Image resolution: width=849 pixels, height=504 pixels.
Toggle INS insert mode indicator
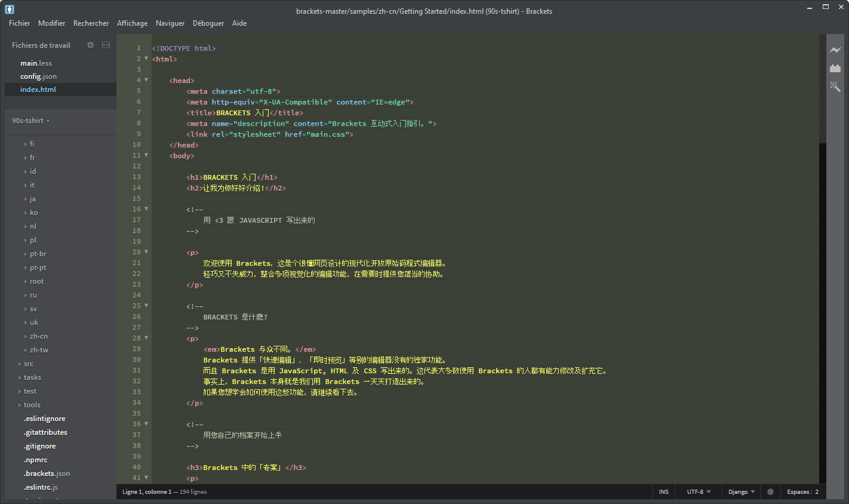coord(663,491)
